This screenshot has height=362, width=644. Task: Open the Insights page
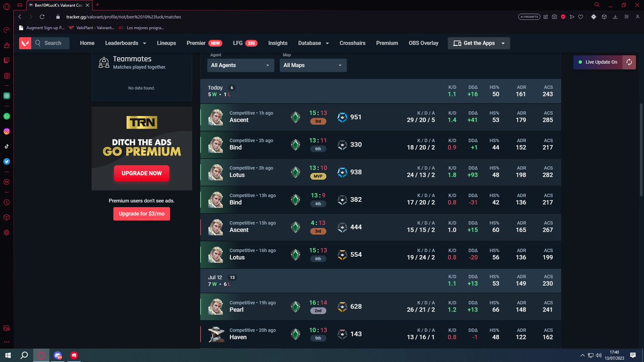coord(278,43)
